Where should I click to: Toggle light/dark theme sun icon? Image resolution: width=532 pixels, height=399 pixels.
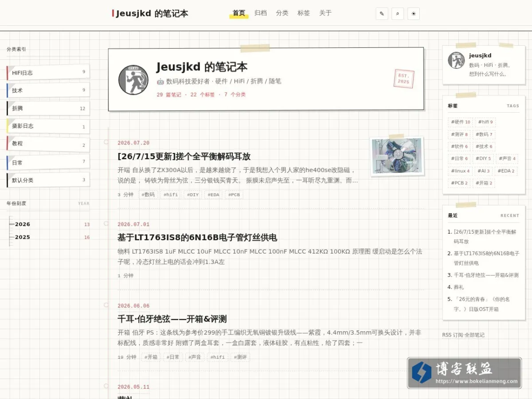(414, 14)
